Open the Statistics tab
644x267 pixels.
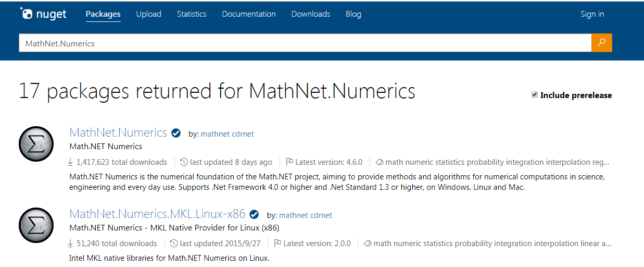coord(192,14)
